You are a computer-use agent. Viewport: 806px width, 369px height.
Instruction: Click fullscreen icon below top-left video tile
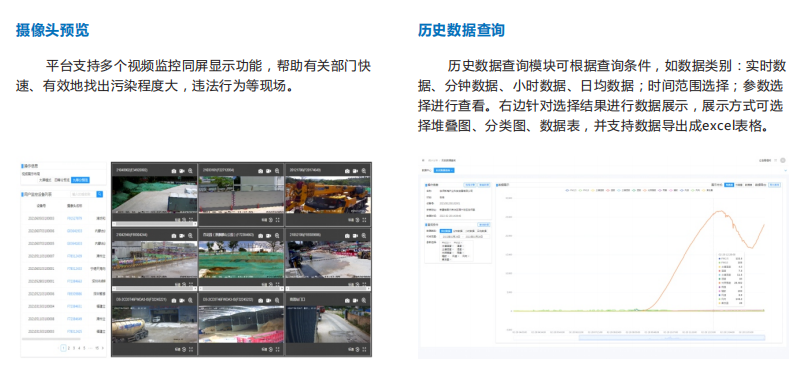pyautogui.click(x=191, y=219)
